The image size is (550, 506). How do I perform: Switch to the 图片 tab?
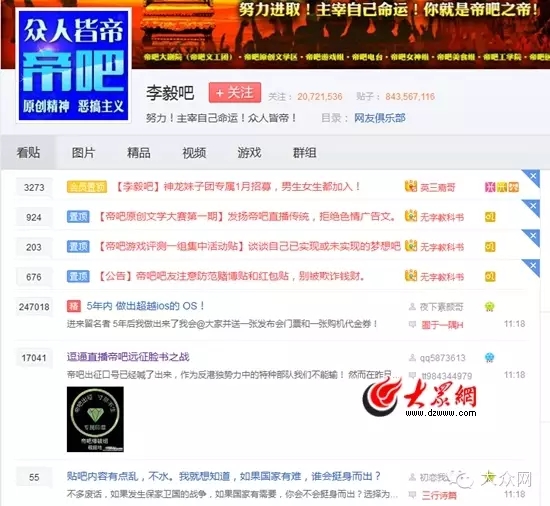(83, 153)
